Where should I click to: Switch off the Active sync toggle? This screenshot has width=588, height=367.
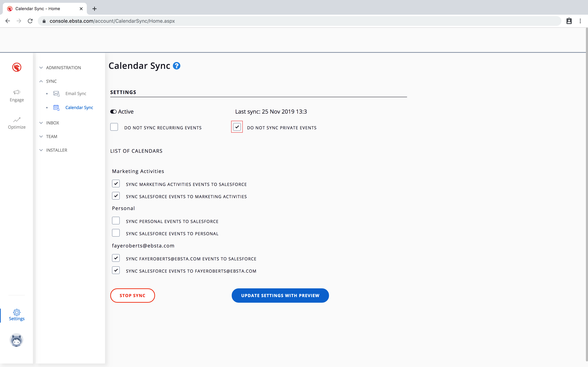[113, 112]
